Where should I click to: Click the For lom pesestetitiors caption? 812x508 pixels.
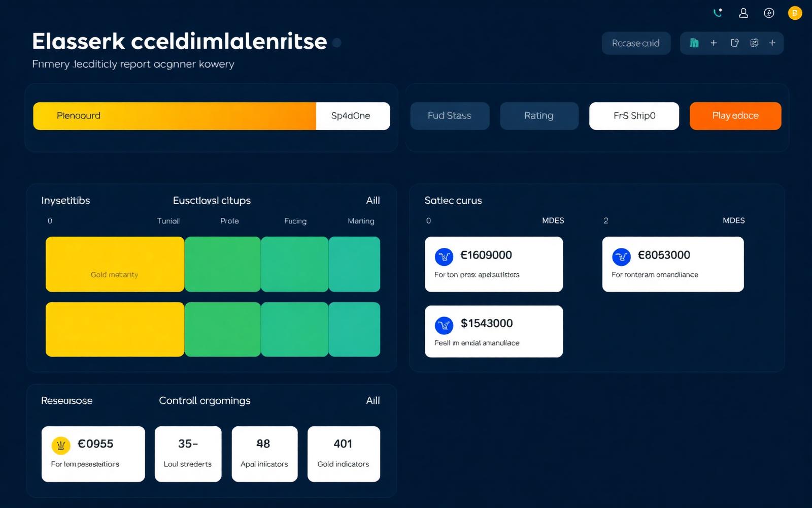point(85,464)
